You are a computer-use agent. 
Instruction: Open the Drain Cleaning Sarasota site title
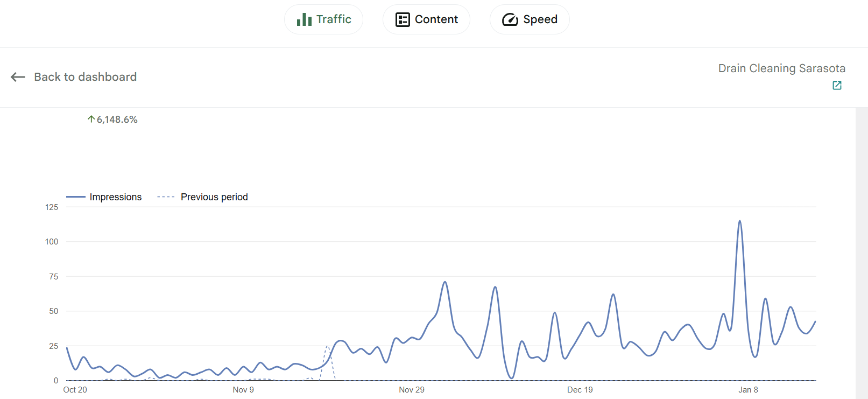[781, 68]
